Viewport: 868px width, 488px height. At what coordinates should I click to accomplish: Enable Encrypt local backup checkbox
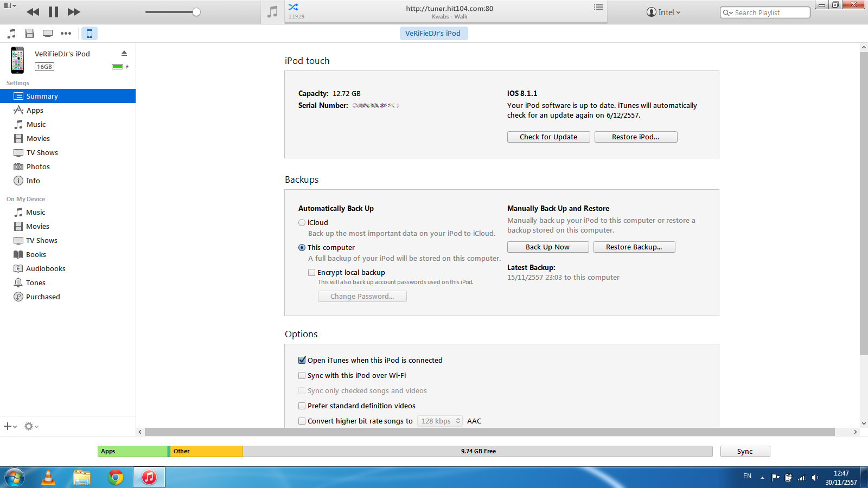(x=312, y=272)
